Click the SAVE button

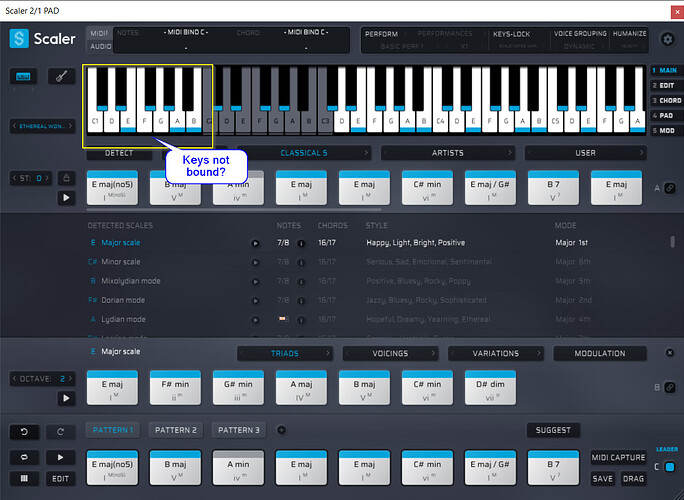click(602, 479)
